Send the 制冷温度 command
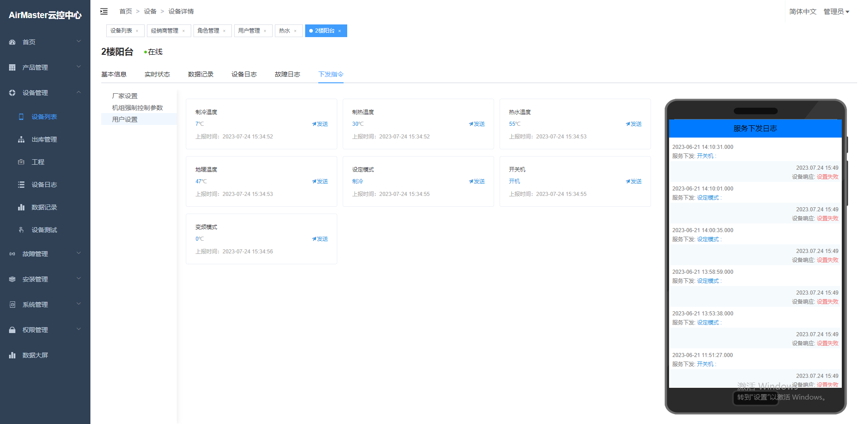868x424 pixels. (320, 124)
